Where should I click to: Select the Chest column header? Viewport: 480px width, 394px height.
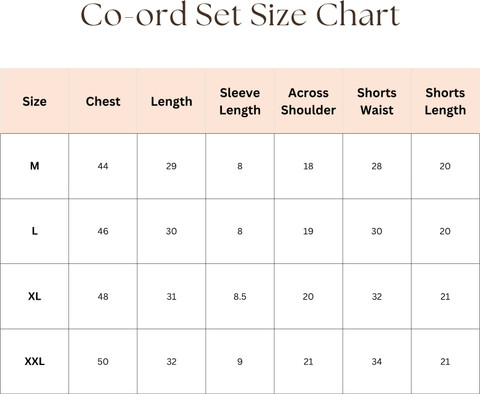[x=103, y=101]
